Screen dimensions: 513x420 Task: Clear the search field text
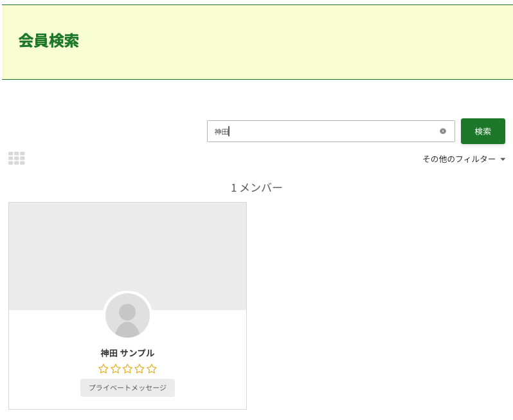pos(442,131)
